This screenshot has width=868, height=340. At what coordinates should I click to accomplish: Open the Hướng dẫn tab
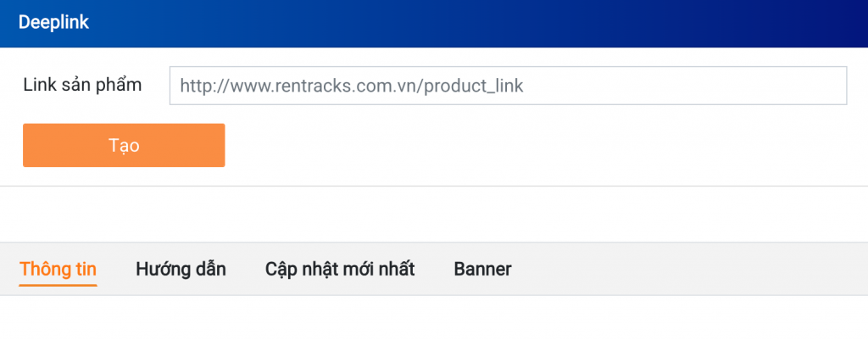pyautogui.click(x=181, y=270)
